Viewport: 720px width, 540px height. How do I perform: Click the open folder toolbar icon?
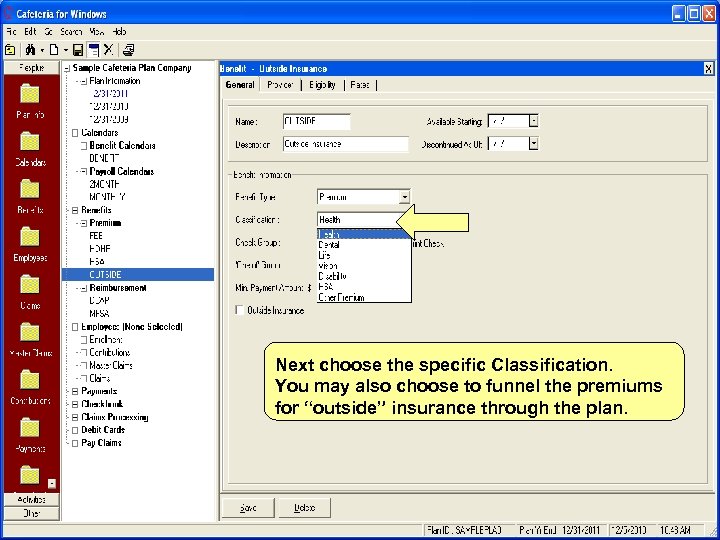[10, 50]
